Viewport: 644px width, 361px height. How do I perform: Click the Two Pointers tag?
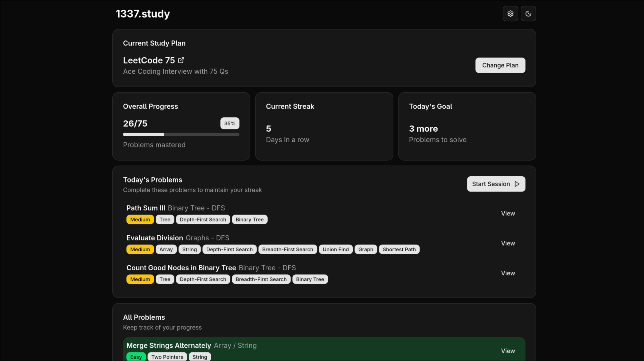click(167, 357)
